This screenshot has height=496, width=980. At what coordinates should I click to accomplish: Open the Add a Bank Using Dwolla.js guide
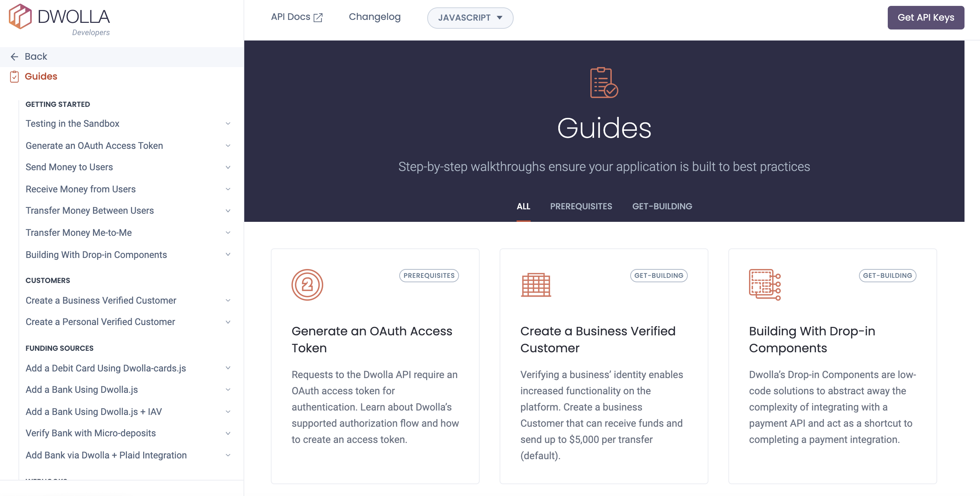[82, 389]
